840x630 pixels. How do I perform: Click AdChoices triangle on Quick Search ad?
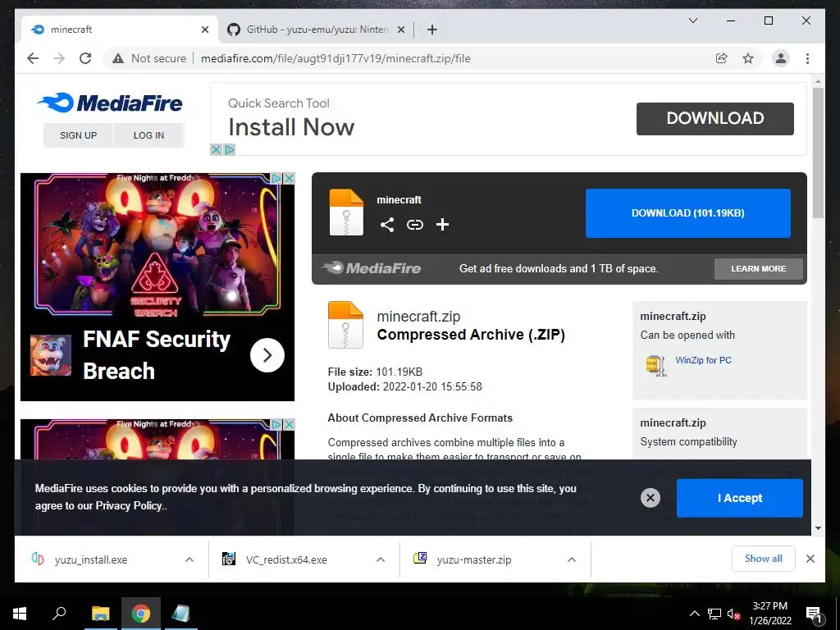pos(230,149)
